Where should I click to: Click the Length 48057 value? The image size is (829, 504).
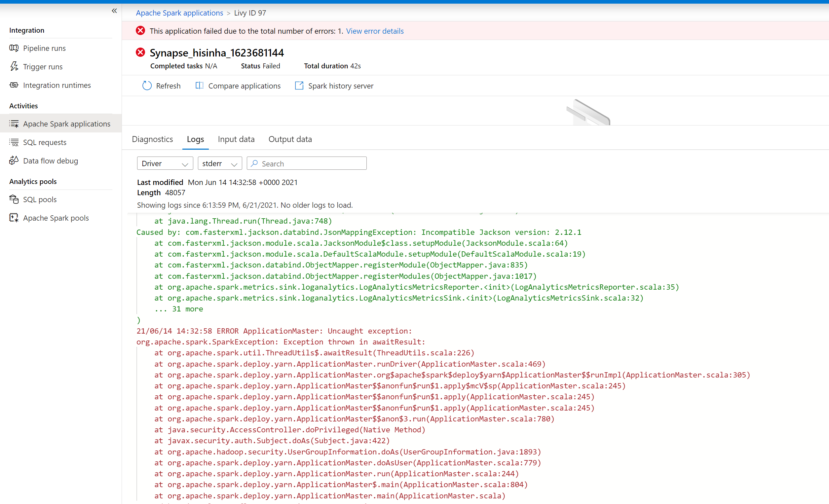(x=175, y=193)
